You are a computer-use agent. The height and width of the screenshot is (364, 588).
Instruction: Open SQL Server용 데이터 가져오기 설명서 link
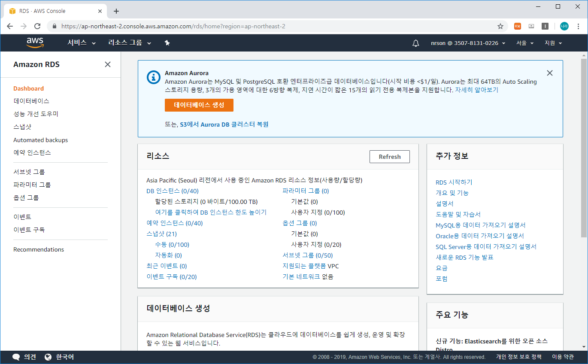pyautogui.click(x=486, y=247)
